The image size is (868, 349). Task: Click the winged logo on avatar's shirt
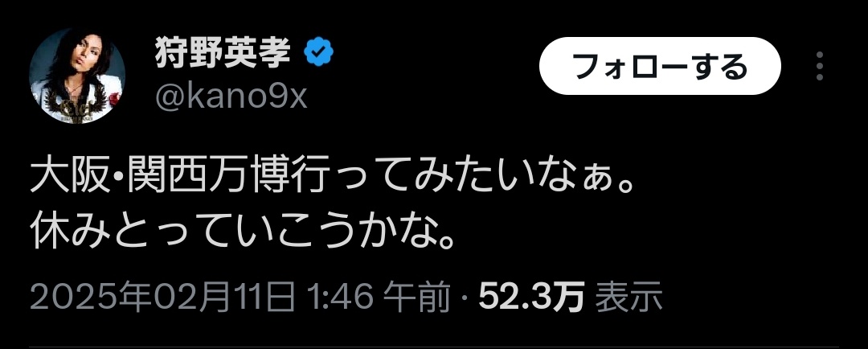(x=76, y=104)
